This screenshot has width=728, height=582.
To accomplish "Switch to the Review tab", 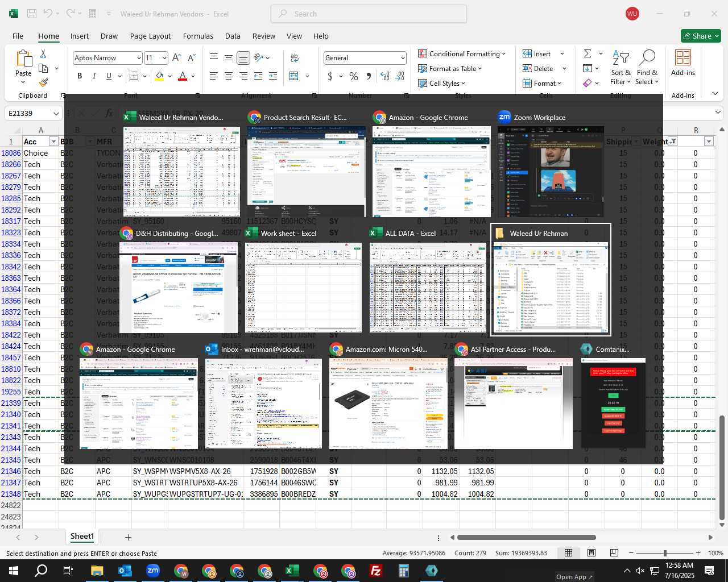I will [x=264, y=36].
